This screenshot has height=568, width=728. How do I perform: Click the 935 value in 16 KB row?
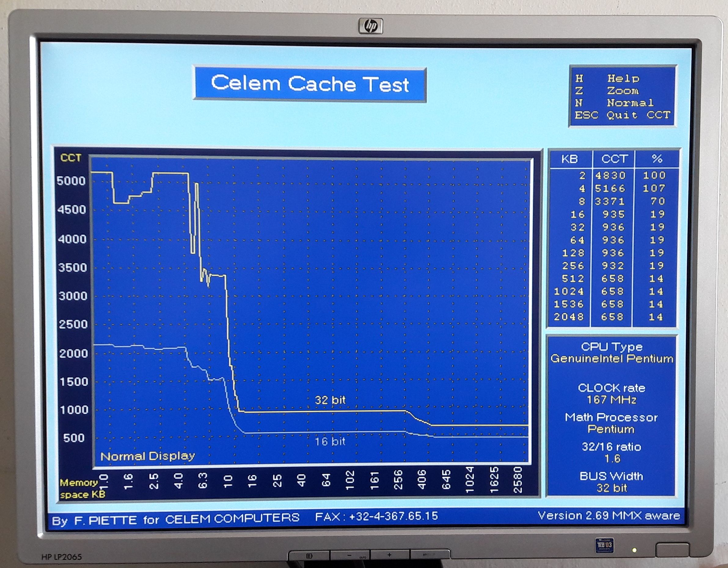click(614, 214)
